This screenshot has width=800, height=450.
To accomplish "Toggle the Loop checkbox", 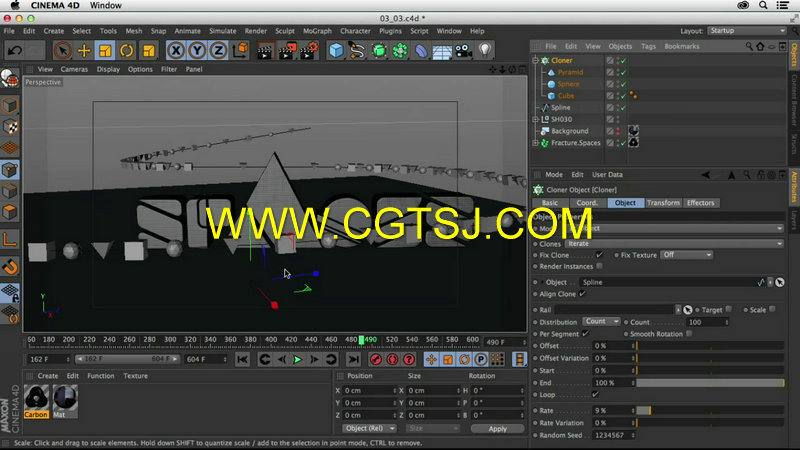I will (x=595, y=394).
